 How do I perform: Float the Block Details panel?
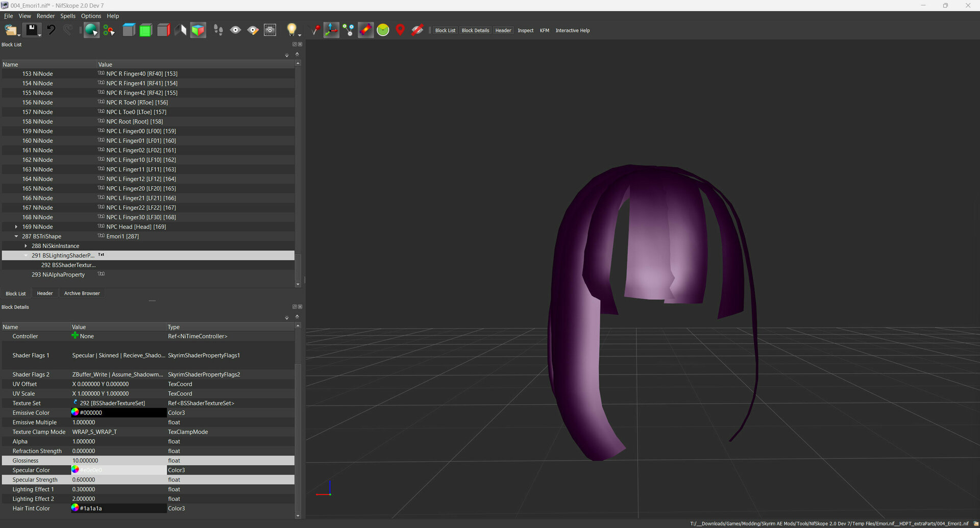(294, 307)
